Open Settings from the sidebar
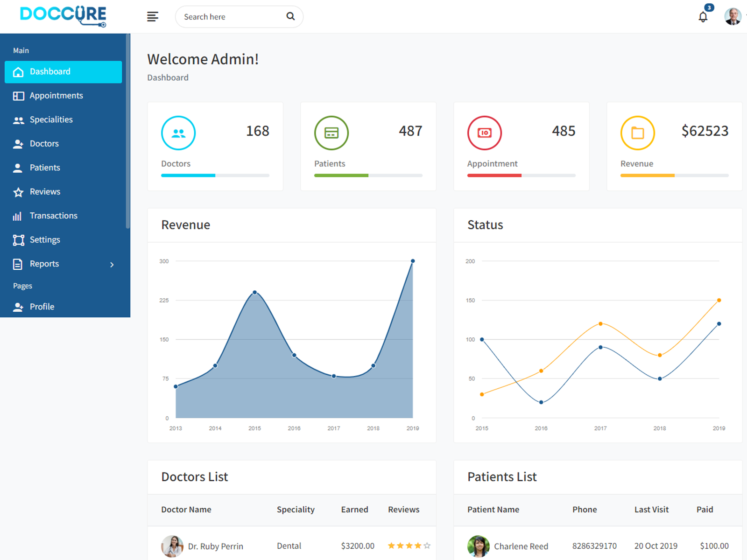Viewport: 747px width, 560px height. click(x=45, y=239)
